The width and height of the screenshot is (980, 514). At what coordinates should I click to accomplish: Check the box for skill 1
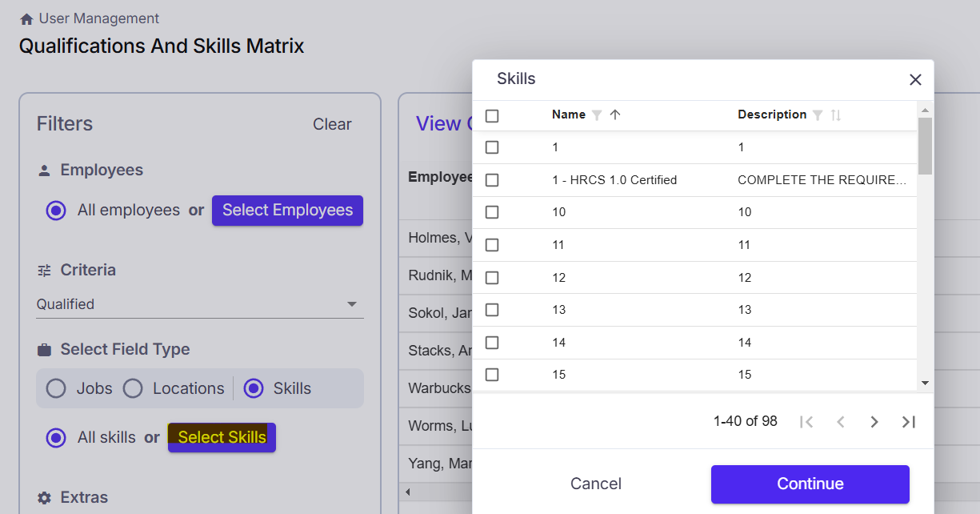coord(492,147)
